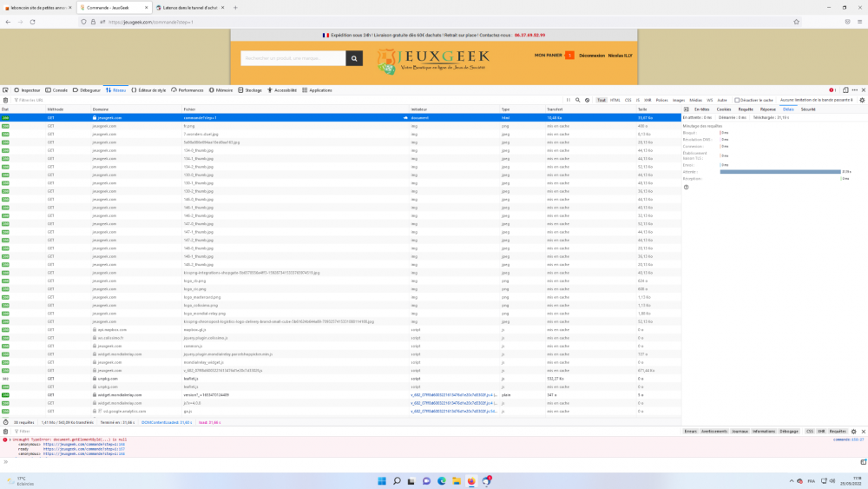Viewport: 868px width, 489px height.
Task: Filter requests by Polices
Action: (661, 100)
